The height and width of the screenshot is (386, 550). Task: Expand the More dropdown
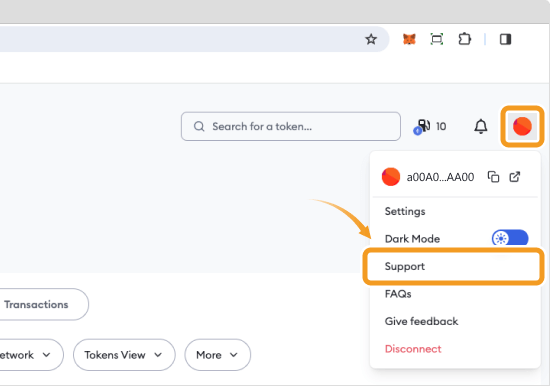[217, 355]
